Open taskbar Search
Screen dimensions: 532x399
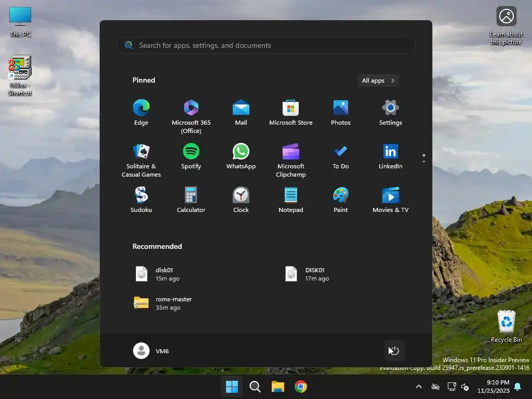(255, 387)
